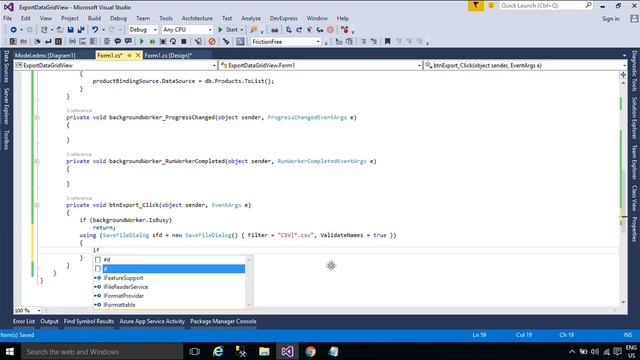Image resolution: width=640 pixels, height=360 pixels.
Task: Click the Find in Files binoculars icon
Action: click(x=275, y=30)
